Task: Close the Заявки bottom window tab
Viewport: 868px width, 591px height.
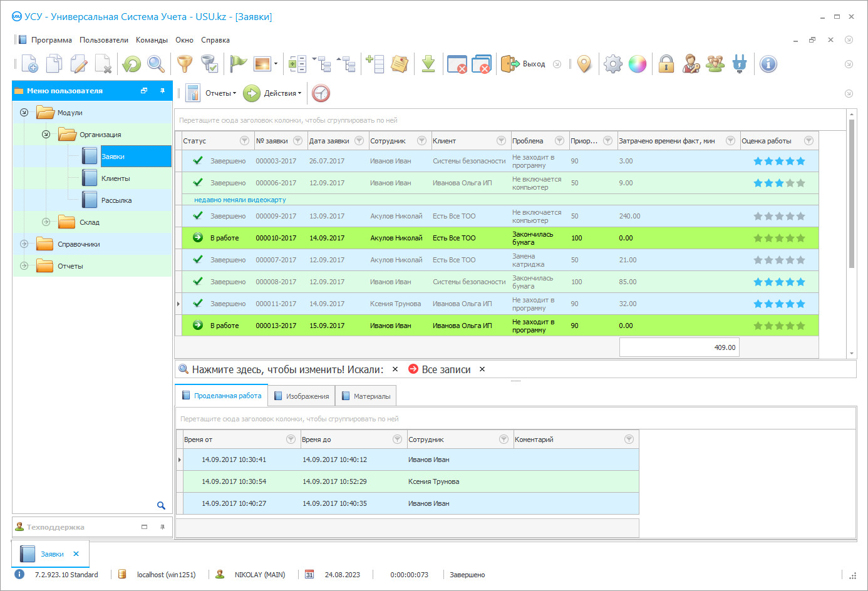Action: coord(76,554)
